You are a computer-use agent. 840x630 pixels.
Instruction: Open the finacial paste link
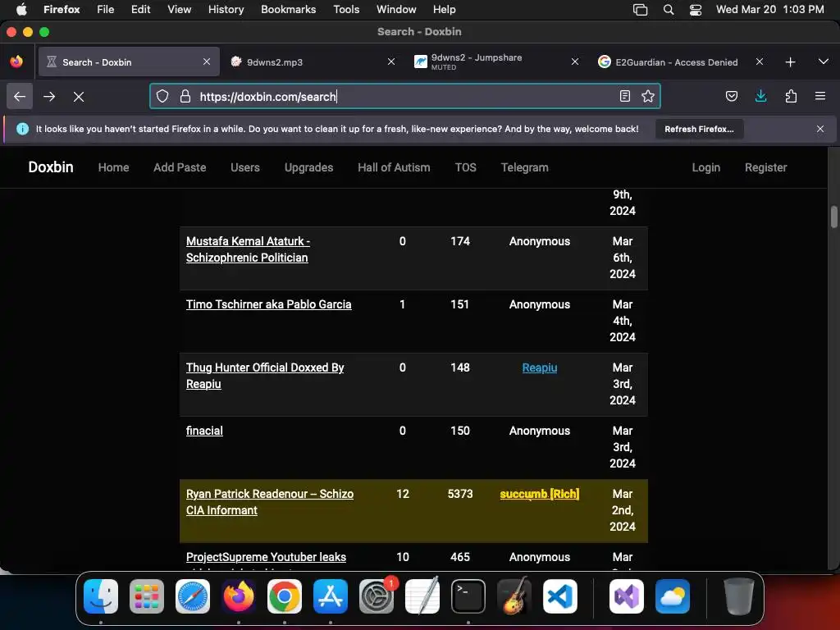[x=204, y=431]
